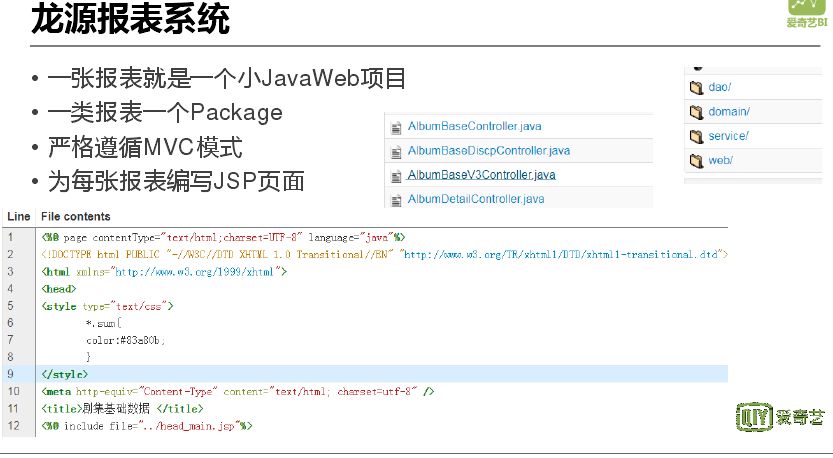Click the meta http-equiv line 10
Screen dimensions: 833x458
point(238,392)
